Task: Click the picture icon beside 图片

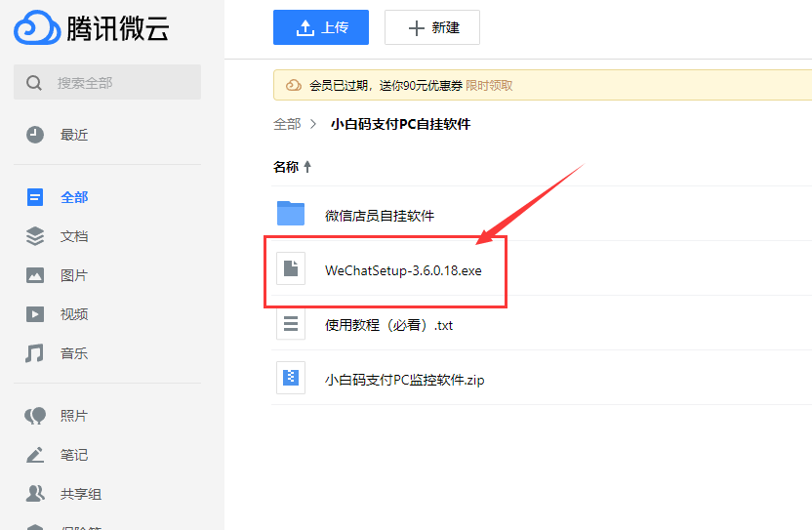Action: tap(35, 275)
